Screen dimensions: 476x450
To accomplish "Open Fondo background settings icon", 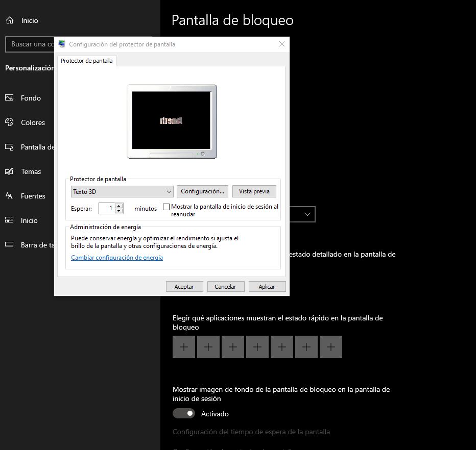I will click(9, 98).
